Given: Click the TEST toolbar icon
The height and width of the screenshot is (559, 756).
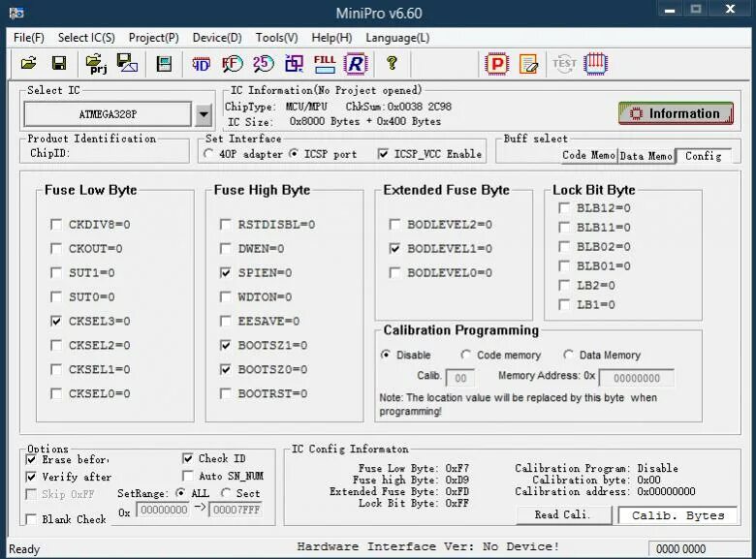Looking at the screenshot, I should click(x=564, y=64).
